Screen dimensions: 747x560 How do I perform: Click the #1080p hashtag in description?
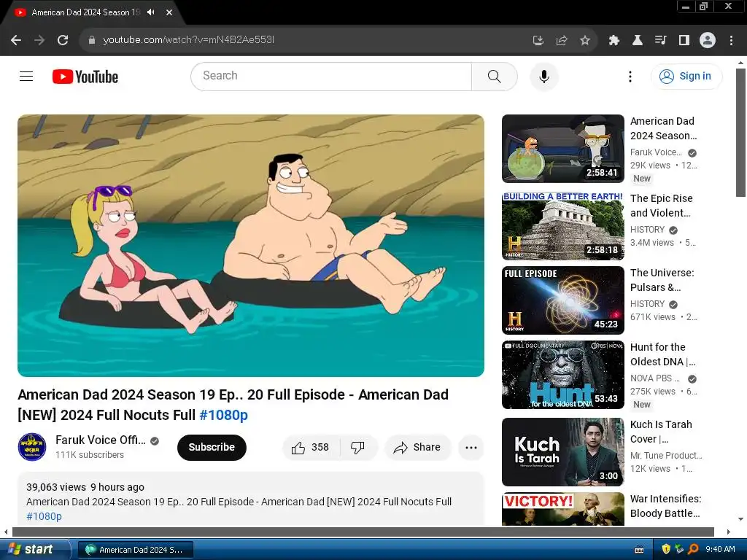point(44,516)
